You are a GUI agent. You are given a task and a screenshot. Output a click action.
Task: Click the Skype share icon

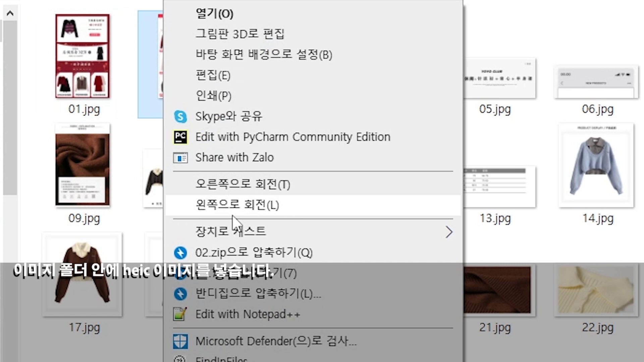pos(180,117)
